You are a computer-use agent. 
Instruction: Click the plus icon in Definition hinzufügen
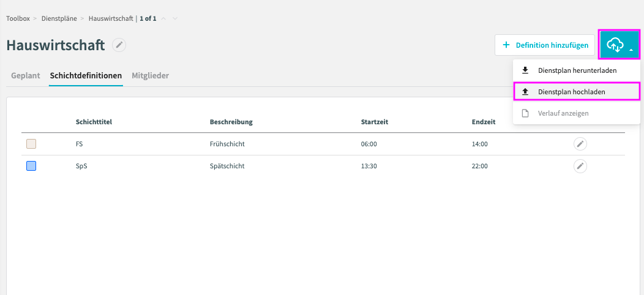pos(506,45)
